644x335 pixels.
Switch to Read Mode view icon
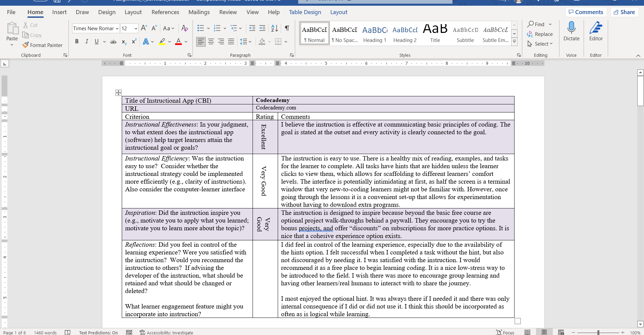pyautogui.click(x=527, y=332)
